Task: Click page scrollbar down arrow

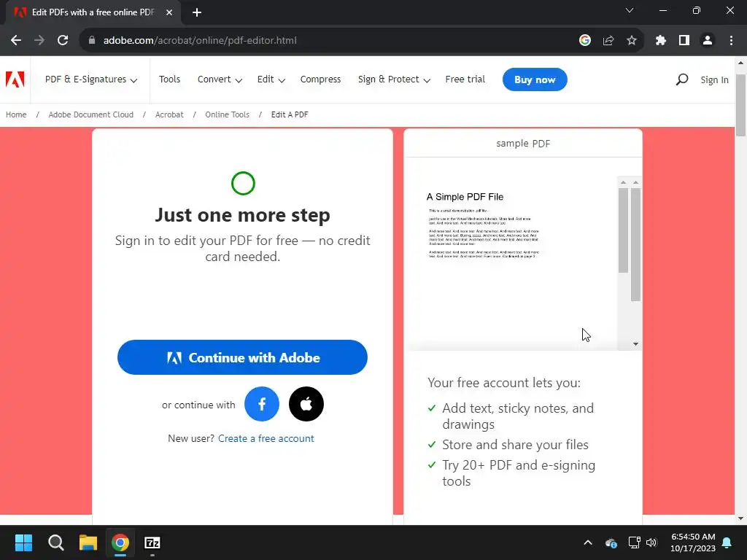Action: click(740, 518)
